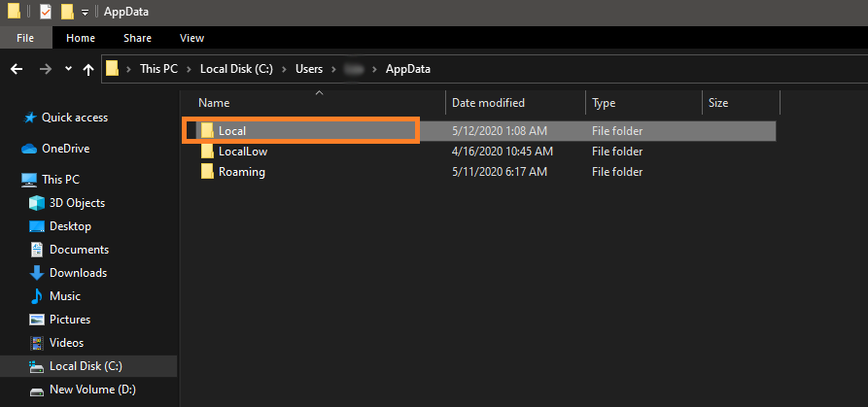
Task: Sort by the Type column header
Action: (x=604, y=103)
